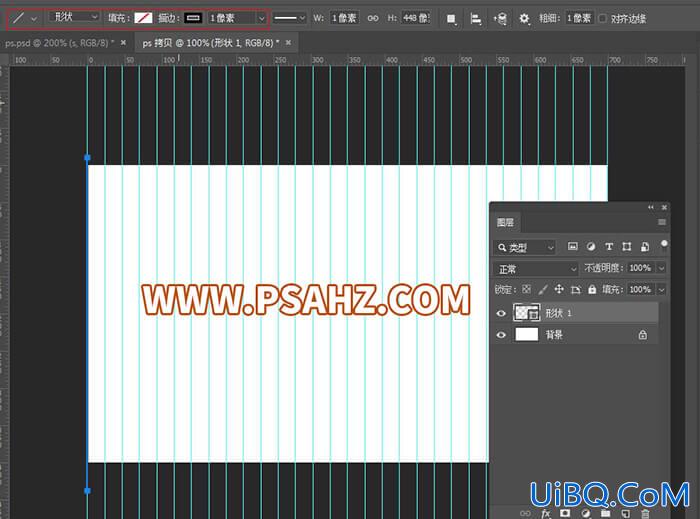Toggle prevent artboard auto-nesting lock
This screenshot has width=700, height=519.
tap(576, 290)
